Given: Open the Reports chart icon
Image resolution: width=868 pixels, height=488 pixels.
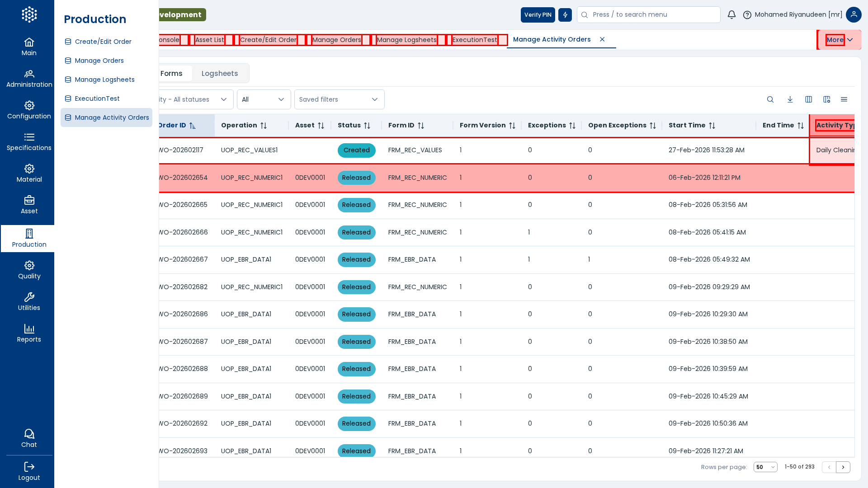Looking at the screenshot, I should click(29, 333).
